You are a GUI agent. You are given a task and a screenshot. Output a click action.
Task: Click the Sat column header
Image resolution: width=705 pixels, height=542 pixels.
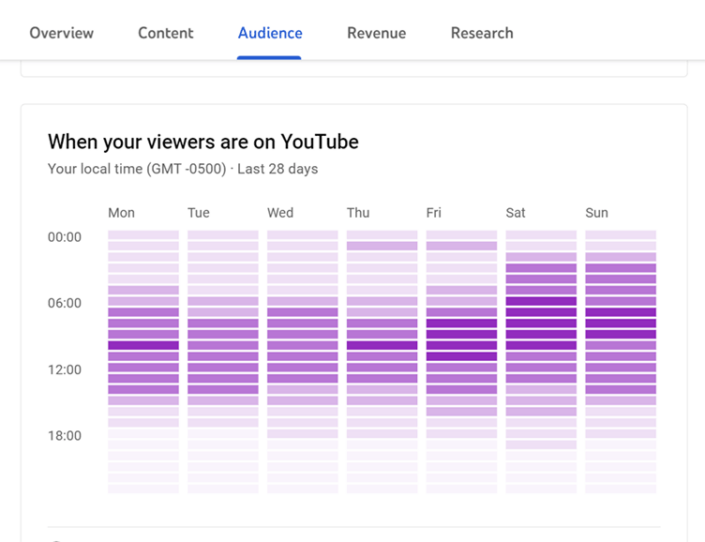tap(515, 213)
